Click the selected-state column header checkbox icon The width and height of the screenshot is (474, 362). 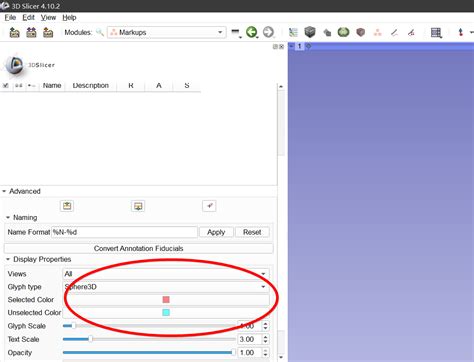[x=6, y=86]
